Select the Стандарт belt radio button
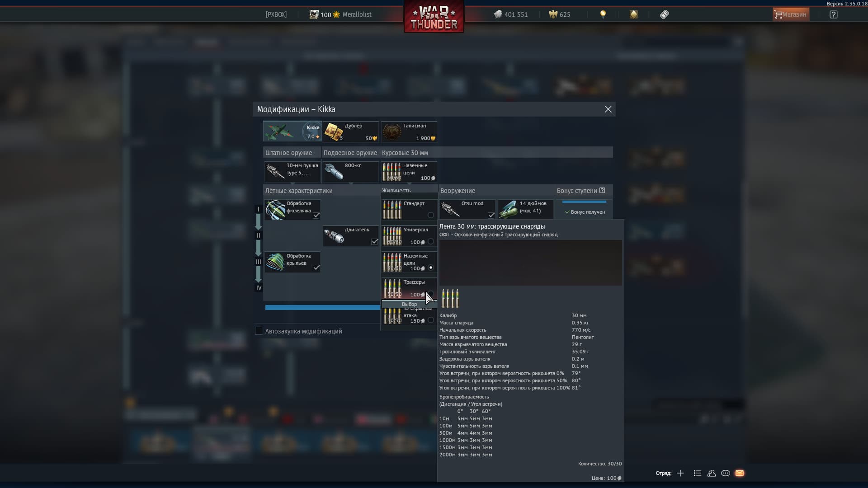This screenshot has width=868, height=488. point(430,215)
